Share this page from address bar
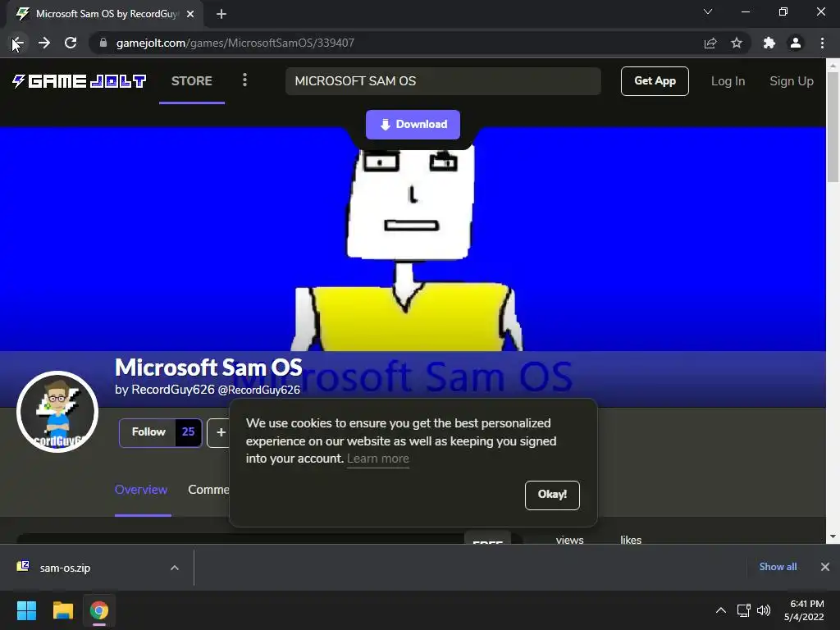Screen dimensions: 840x630 (x=710, y=43)
